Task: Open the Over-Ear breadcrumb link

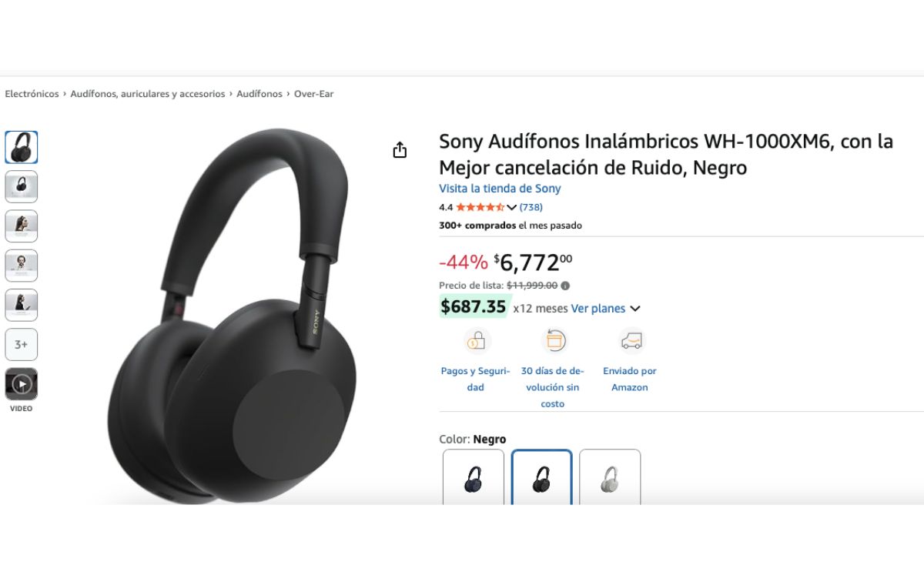Action: coord(313,94)
